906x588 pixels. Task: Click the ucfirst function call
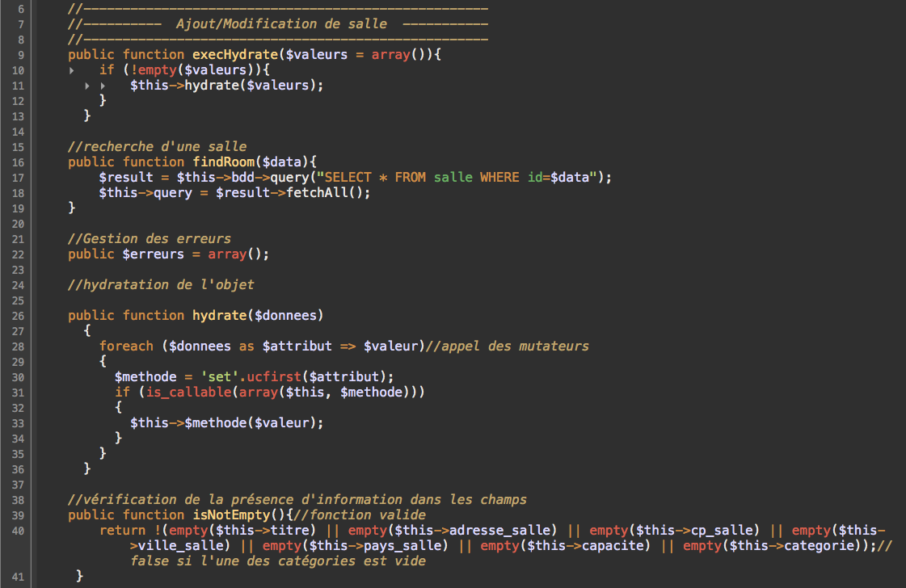(x=274, y=377)
